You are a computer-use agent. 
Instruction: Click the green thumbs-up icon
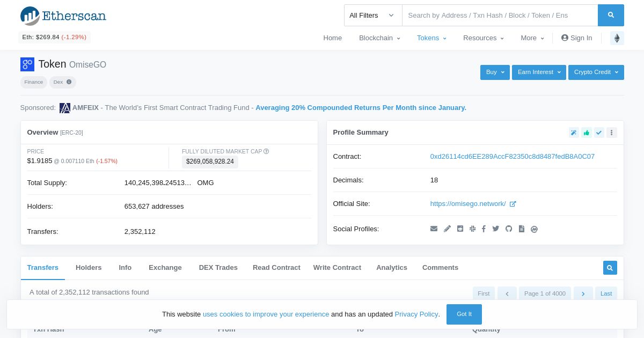587,133
